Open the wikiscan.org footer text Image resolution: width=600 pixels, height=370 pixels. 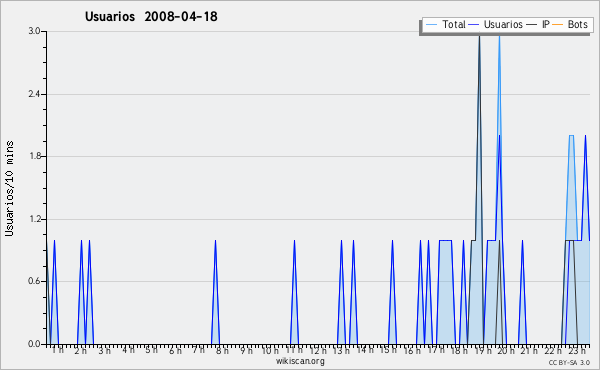[x=300, y=361]
